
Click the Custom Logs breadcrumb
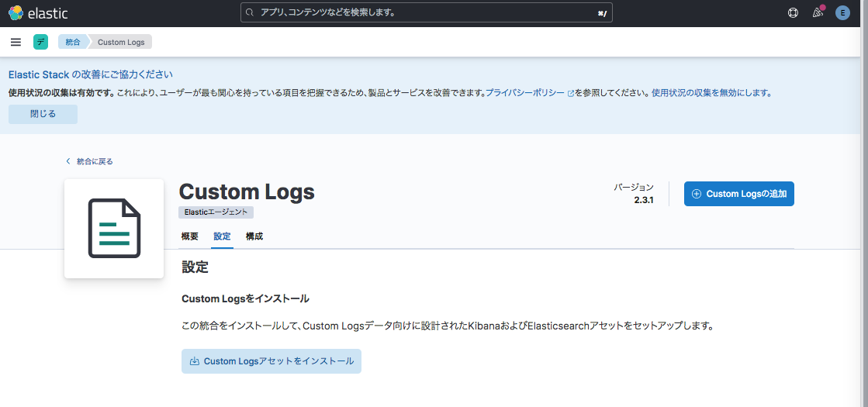(121, 42)
